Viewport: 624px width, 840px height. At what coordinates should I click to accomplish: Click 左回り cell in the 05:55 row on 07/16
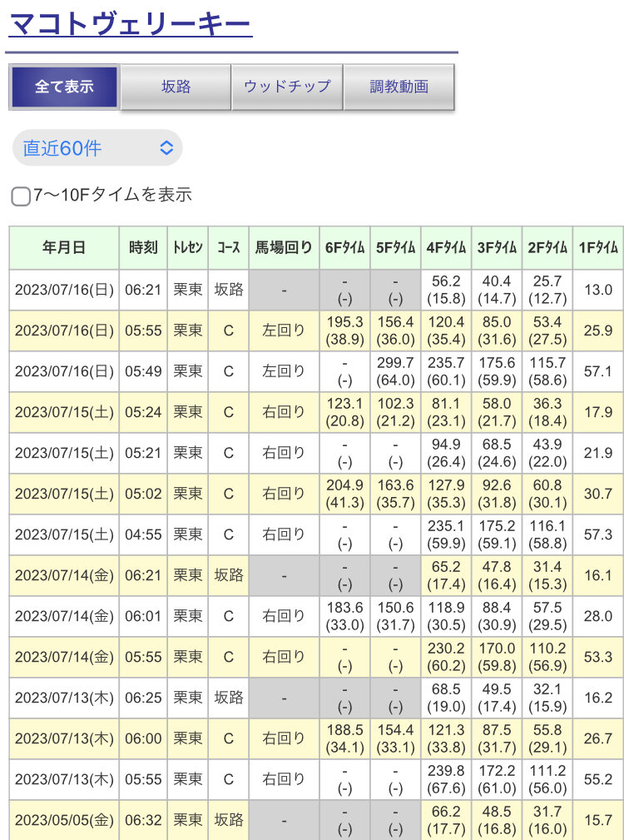(x=285, y=331)
